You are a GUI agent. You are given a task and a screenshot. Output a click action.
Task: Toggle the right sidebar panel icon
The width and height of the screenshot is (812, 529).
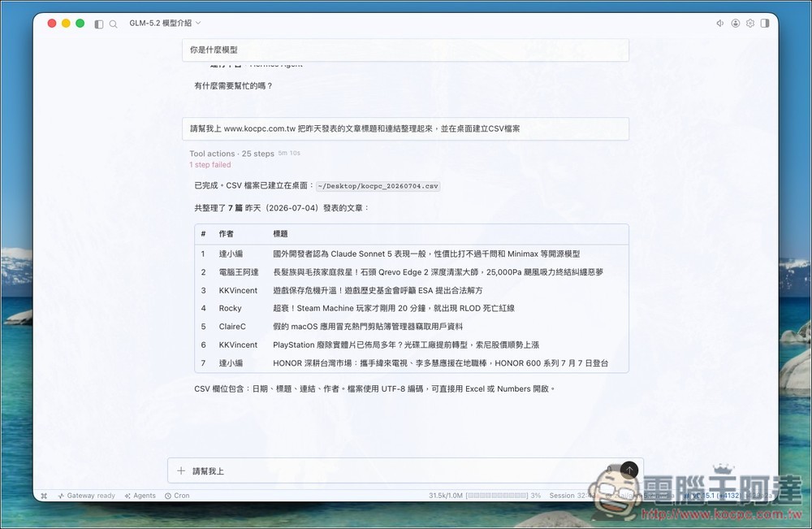(x=765, y=24)
